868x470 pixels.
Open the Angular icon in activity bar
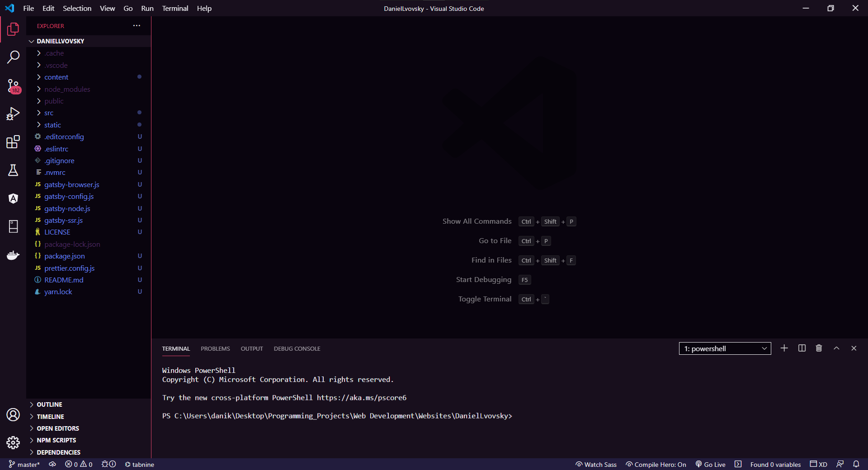[x=13, y=198]
